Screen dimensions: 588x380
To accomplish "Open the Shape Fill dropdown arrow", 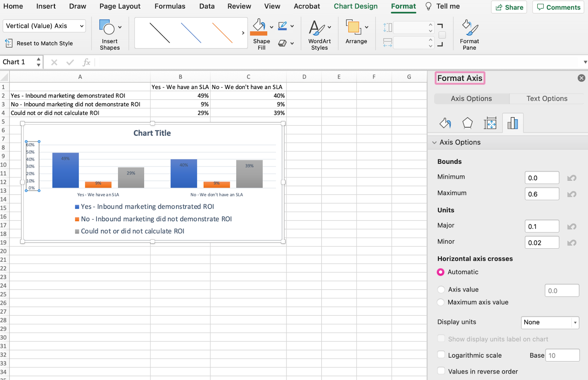I will pyautogui.click(x=272, y=27).
